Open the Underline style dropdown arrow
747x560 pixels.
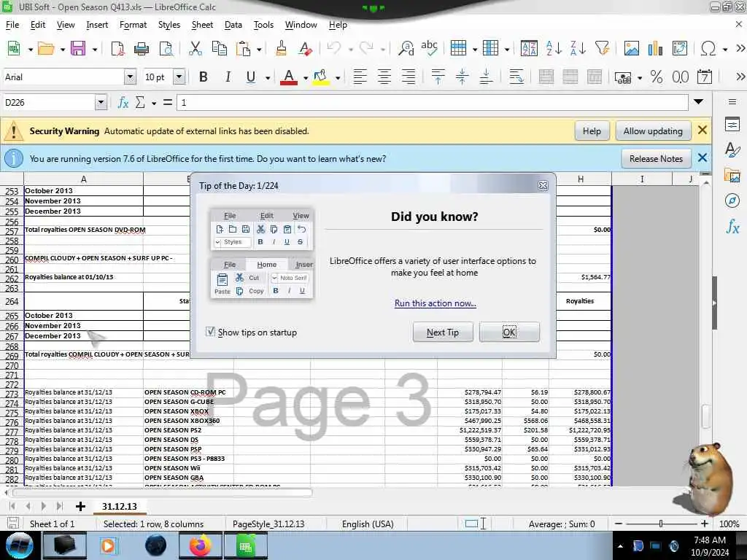(x=268, y=77)
